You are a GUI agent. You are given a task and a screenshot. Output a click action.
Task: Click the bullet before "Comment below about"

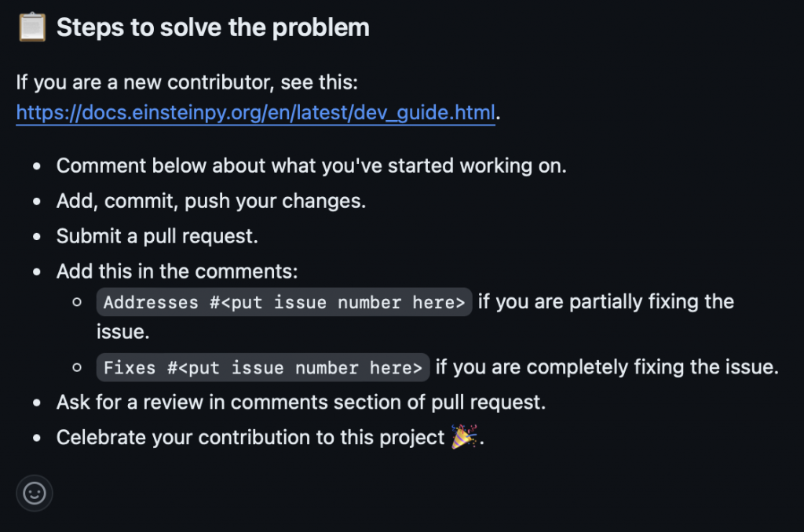pos(37,166)
